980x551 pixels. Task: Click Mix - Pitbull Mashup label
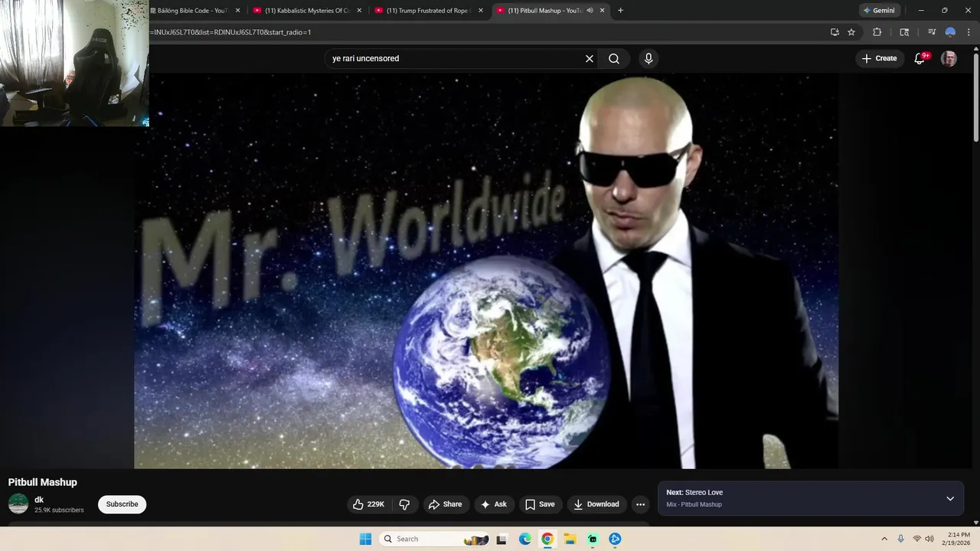pyautogui.click(x=694, y=504)
